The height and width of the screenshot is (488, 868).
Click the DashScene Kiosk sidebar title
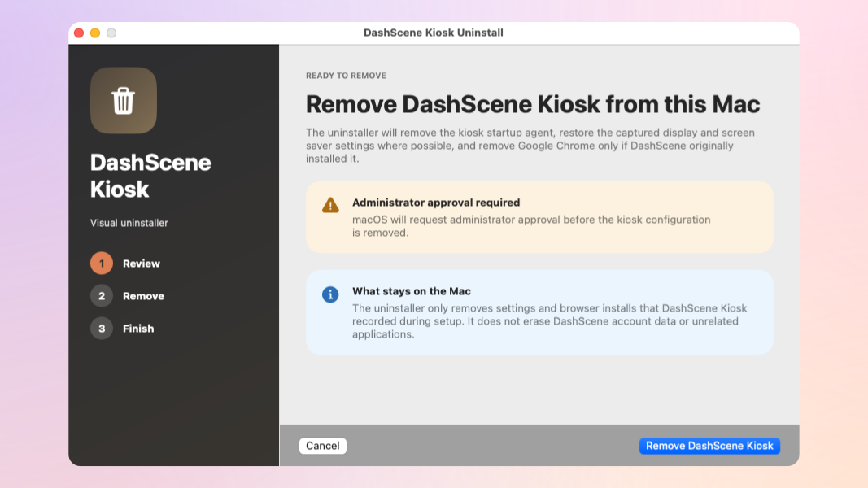[x=150, y=176]
